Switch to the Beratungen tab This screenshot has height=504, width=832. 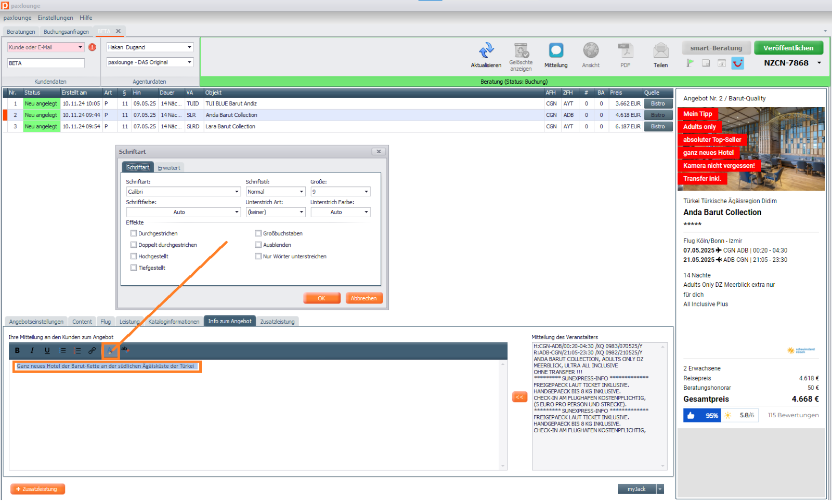point(21,32)
